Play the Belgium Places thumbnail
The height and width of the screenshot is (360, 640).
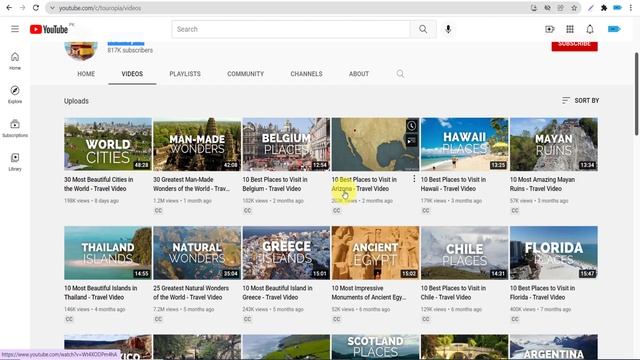click(x=286, y=144)
